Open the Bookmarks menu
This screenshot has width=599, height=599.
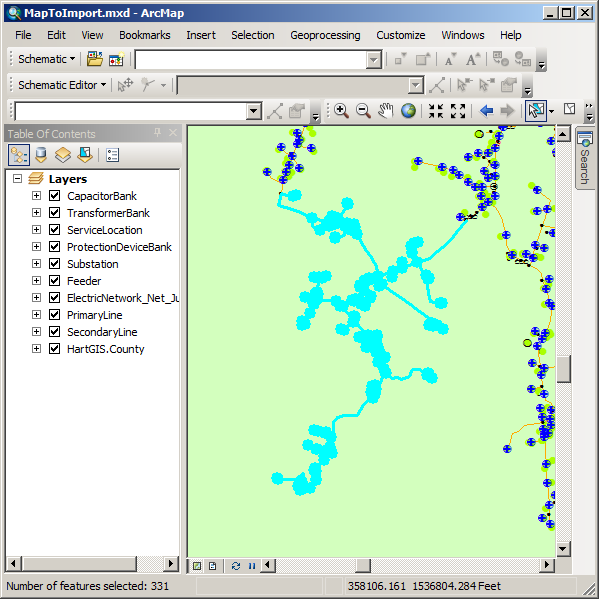click(x=145, y=35)
